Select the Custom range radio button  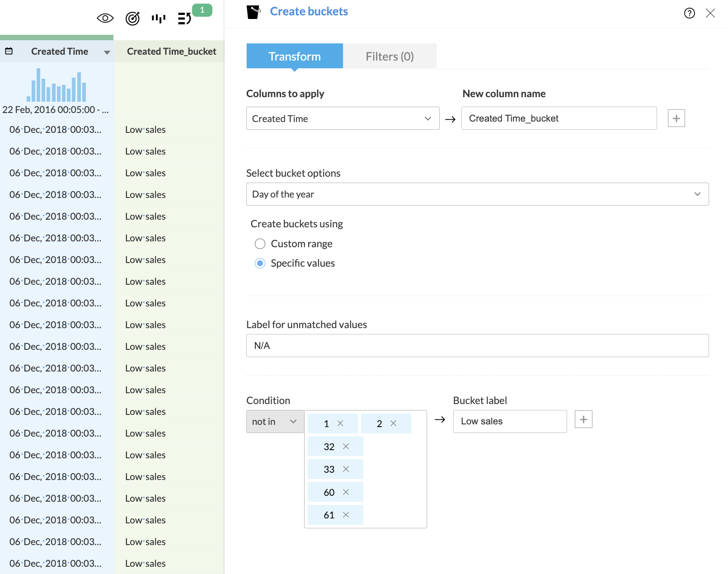coord(260,244)
